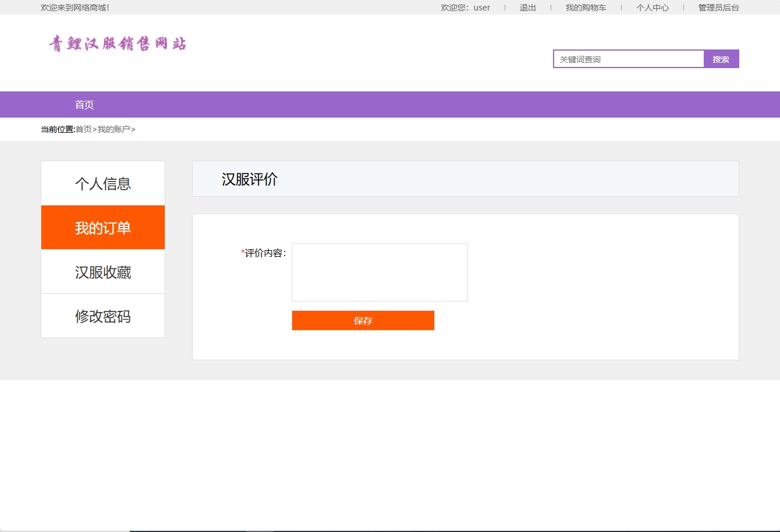Select 我的订单 in the sidebar
Viewport: 780px width, 532px height.
pyautogui.click(x=102, y=227)
